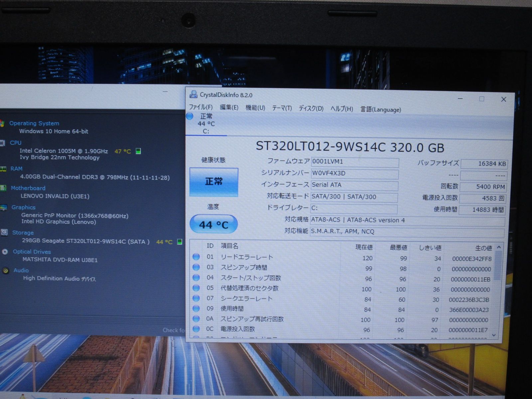Open the Storage section in Speccy

[x=23, y=233]
